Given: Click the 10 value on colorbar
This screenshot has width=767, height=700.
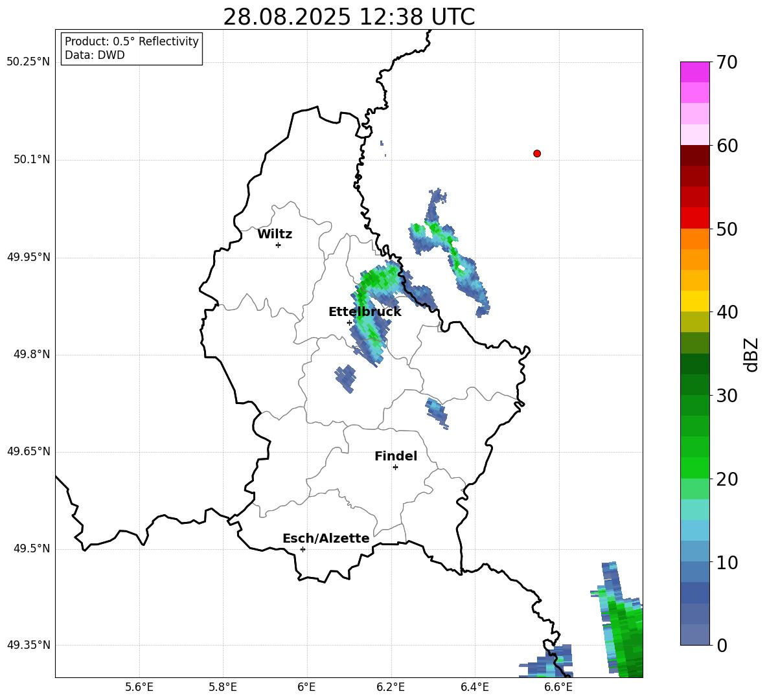Looking at the screenshot, I should pos(727,562).
